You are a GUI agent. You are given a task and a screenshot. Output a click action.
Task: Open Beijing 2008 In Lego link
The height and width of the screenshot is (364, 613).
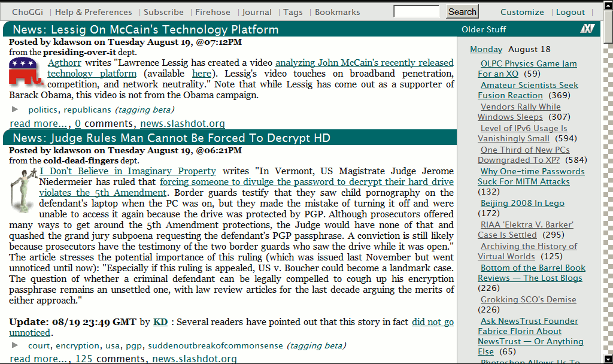point(522,204)
